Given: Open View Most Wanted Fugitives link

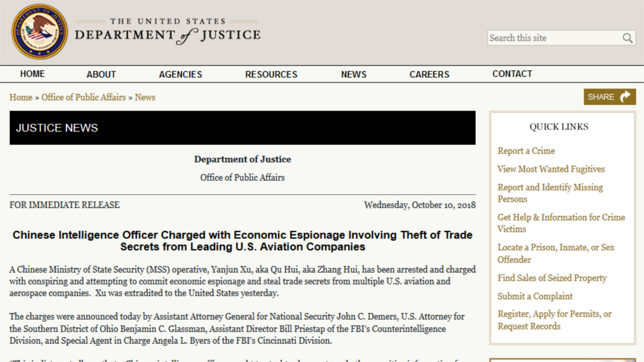Looking at the screenshot, I should 551,169.
